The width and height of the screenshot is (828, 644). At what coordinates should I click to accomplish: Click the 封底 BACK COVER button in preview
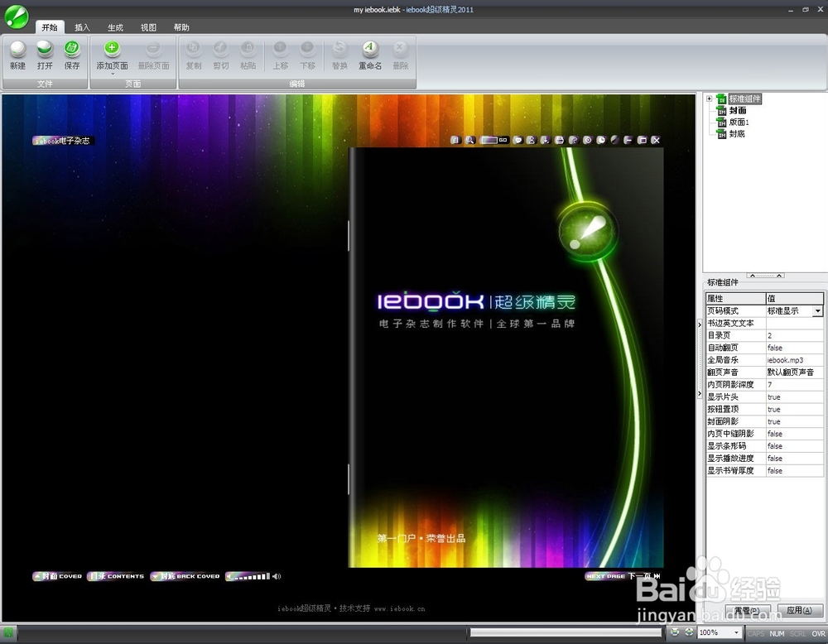pyautogui.click(x=185, y=576)
